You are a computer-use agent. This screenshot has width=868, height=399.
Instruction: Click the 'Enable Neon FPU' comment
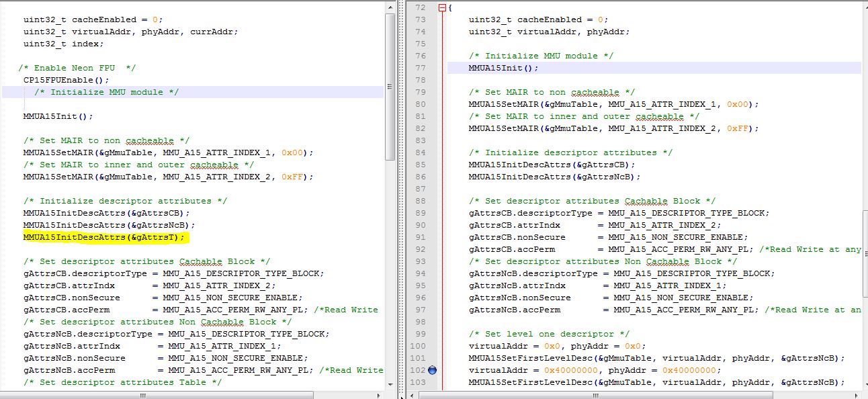click(77, 68)
